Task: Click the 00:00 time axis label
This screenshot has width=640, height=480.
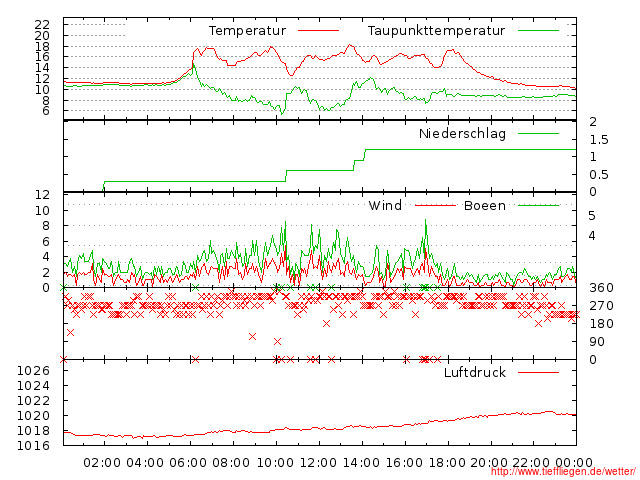Action: [x=574, y=463]
